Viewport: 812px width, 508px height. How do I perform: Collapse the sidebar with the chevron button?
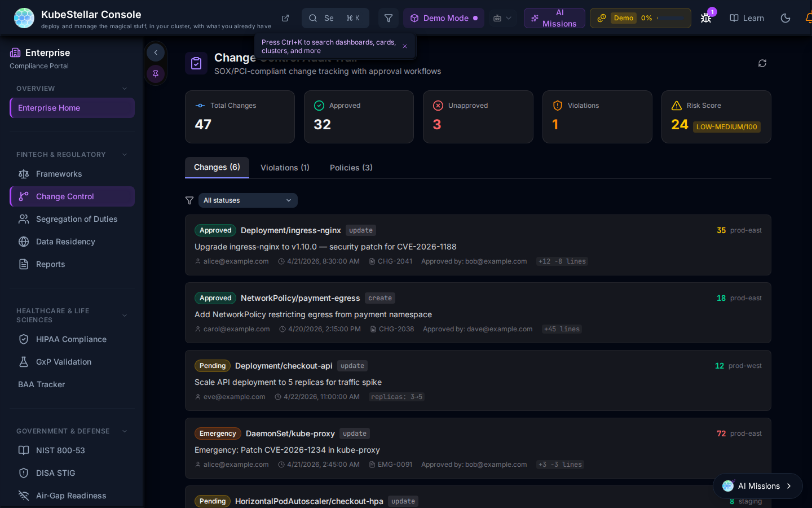[x=156, y=52]
